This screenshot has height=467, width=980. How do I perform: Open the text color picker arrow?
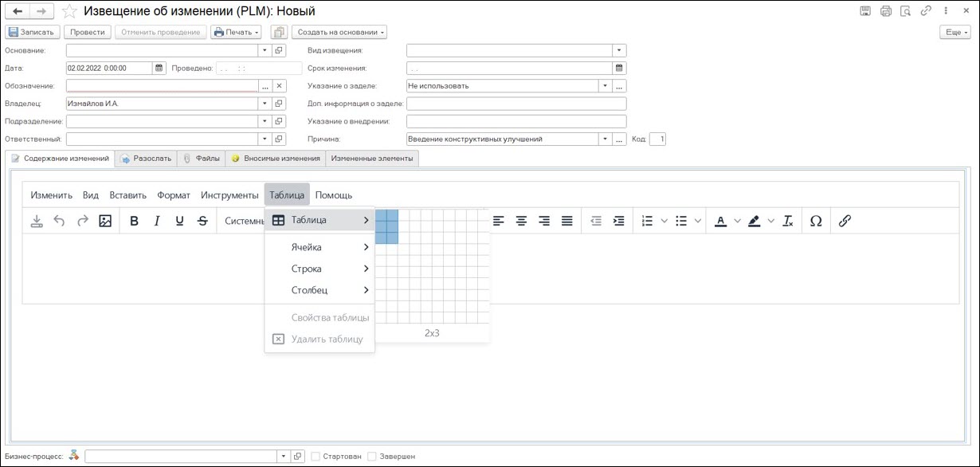tap(737, 221)
